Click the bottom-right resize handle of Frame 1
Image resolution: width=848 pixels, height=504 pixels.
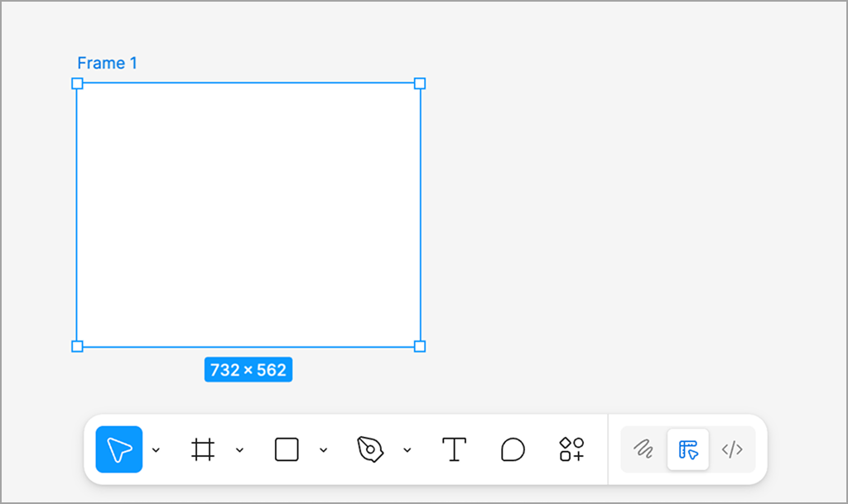(x=420, y=346)
